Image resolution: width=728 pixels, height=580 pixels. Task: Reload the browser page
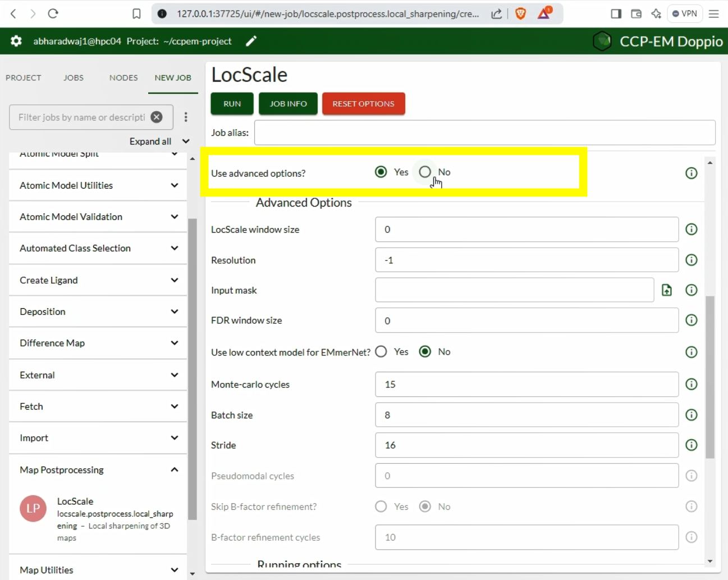[53, 13]
